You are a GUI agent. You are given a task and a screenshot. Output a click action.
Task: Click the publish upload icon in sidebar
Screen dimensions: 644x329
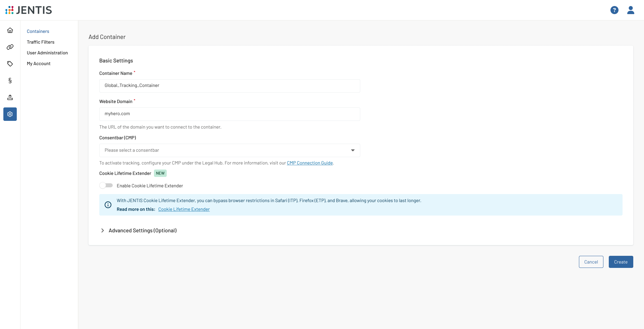coord(10,97)
